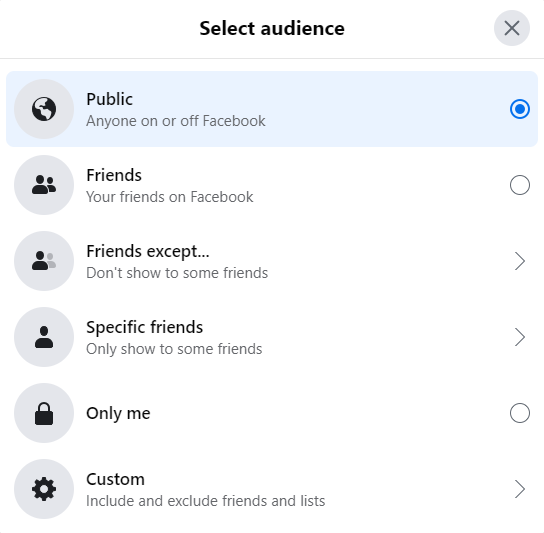This screenshot has height=533, width=544.
Task: Click the padlock Only me icon
Action: 44,413
